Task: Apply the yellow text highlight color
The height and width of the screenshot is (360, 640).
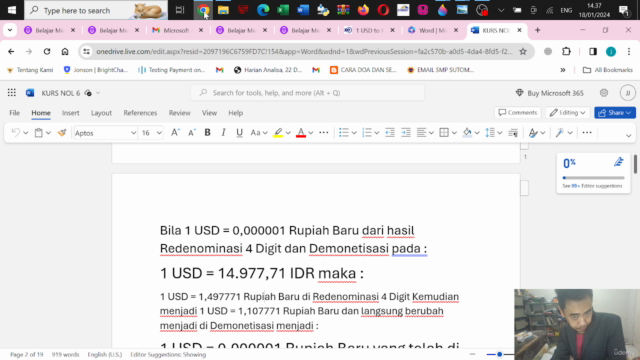Action: tap(278, 133)
